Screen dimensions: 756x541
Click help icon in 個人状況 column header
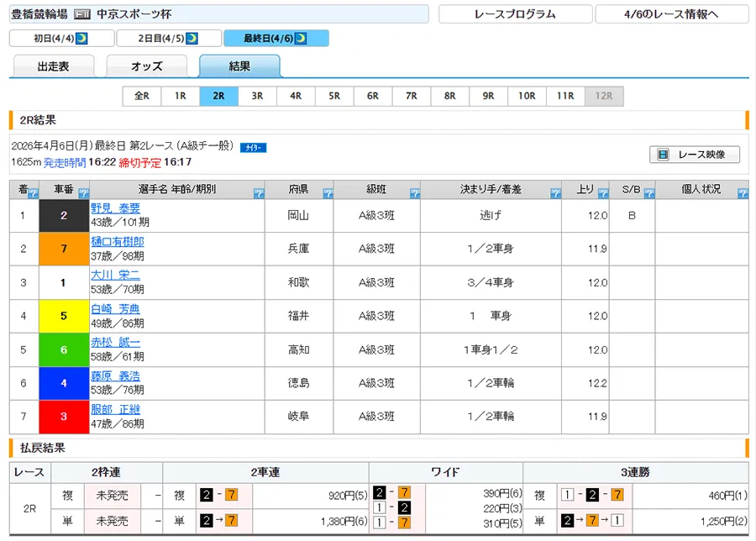pyautogui.click(x=742, y=194)
